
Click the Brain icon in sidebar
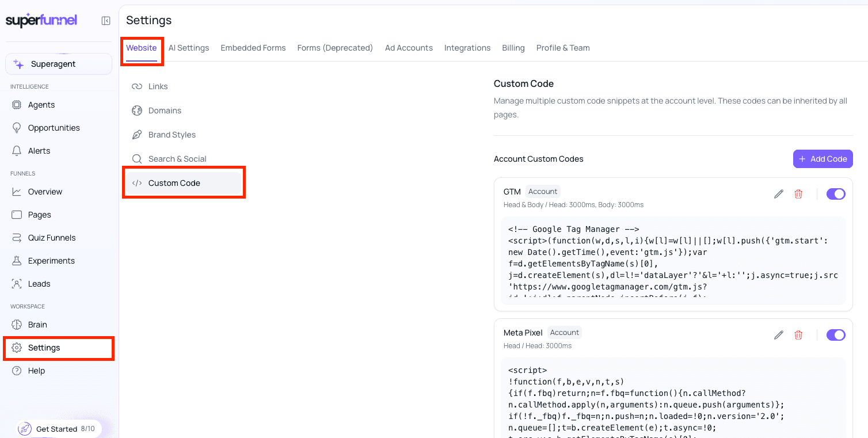[x=17, y=325]
